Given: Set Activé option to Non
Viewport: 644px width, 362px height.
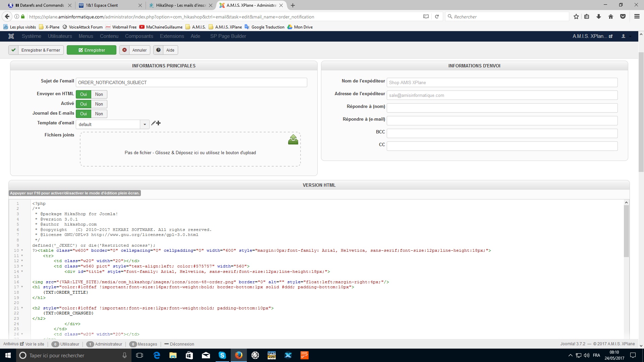Looking at the screenshot, I should coord(99,104).
